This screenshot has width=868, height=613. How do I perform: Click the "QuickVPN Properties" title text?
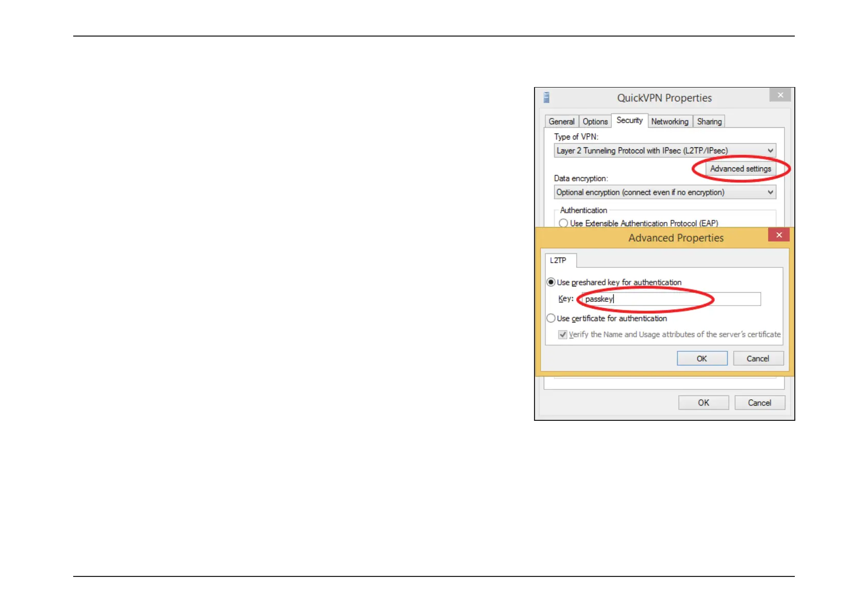pyautogui.click(x=664, y=98)
